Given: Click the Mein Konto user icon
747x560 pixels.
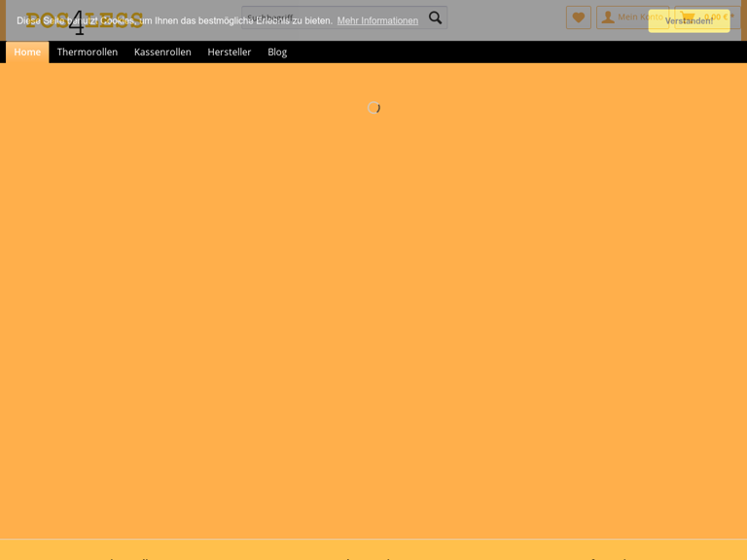Looking at the screenshot, I should pos(608,17).
